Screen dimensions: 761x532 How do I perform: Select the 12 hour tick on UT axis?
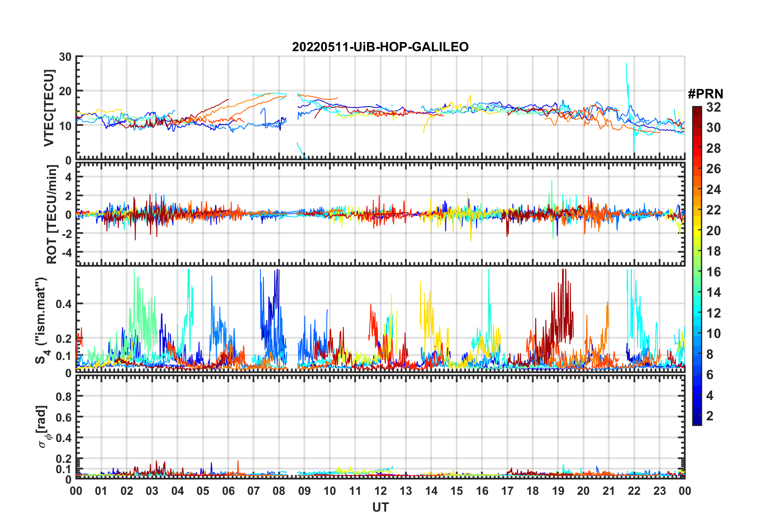pyautogui.click(x=380, y=491)
